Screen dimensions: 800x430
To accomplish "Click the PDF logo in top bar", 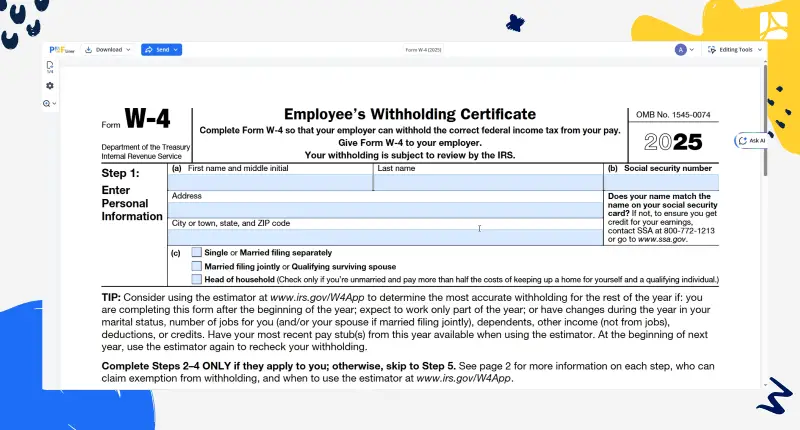I will click(62, 49).
